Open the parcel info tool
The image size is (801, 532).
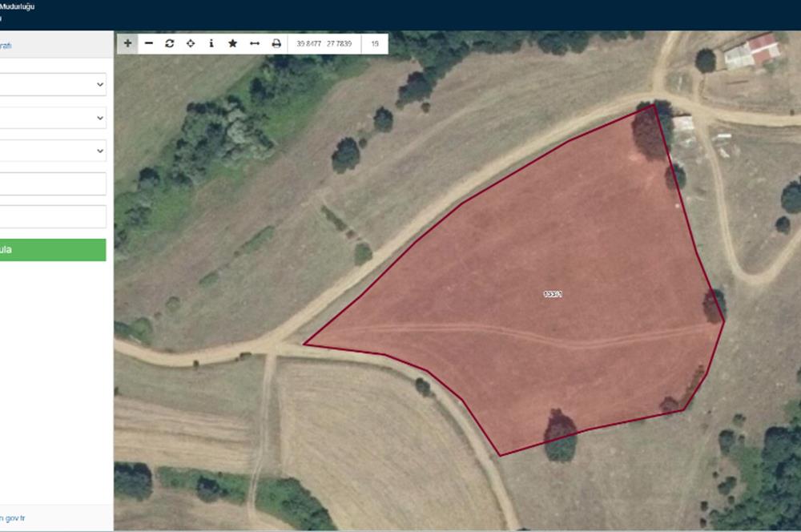[211, 43]
